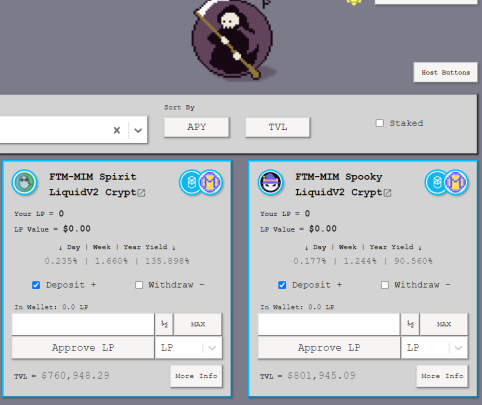The height and width of the screenshot is (405, 482).
Task: Open external link icon beside Spirit LiquidV2 Crypt
Action: coord(142,193)
